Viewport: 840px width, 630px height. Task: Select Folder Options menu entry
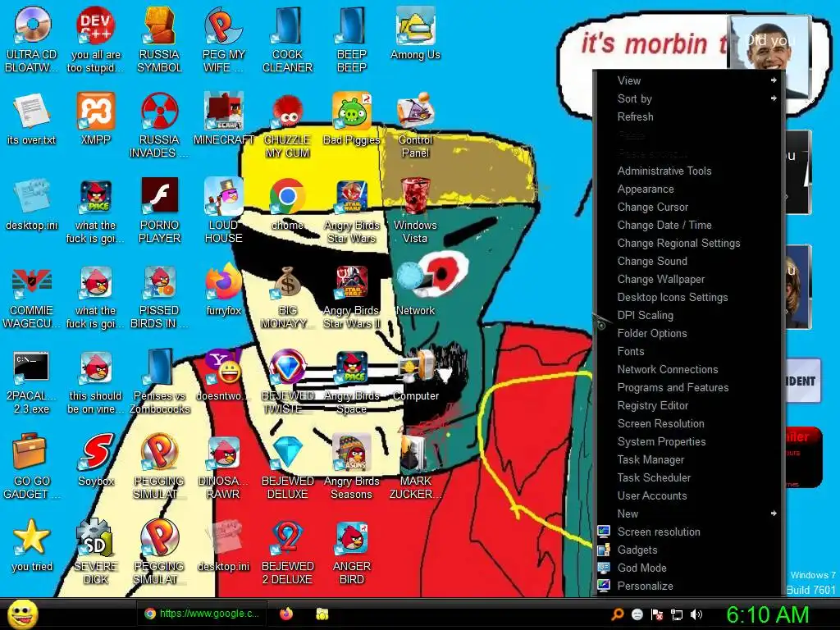691,333
